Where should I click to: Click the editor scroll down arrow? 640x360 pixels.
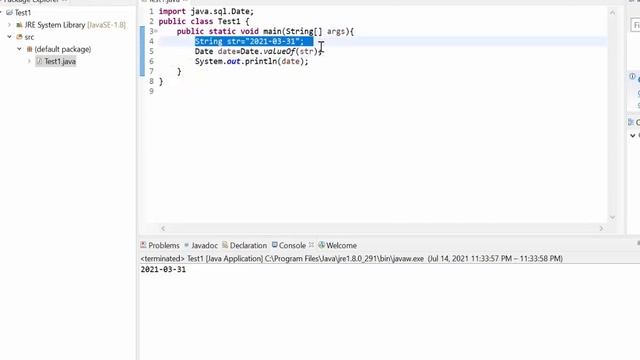tap(612, 217)
